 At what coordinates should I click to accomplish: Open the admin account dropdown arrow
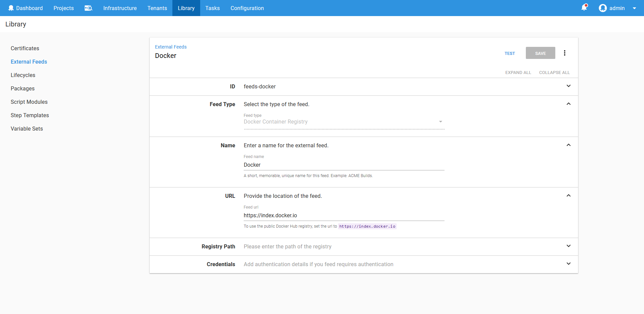click(634, 8)
